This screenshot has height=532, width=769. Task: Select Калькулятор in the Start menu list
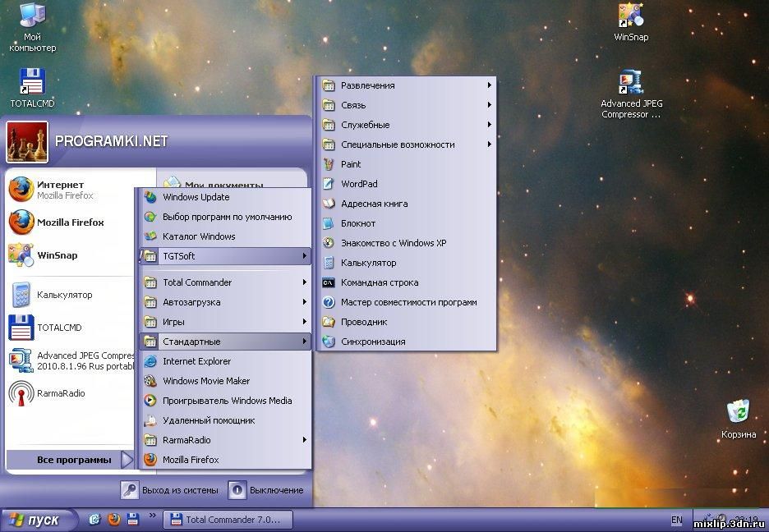pos(70,295)
